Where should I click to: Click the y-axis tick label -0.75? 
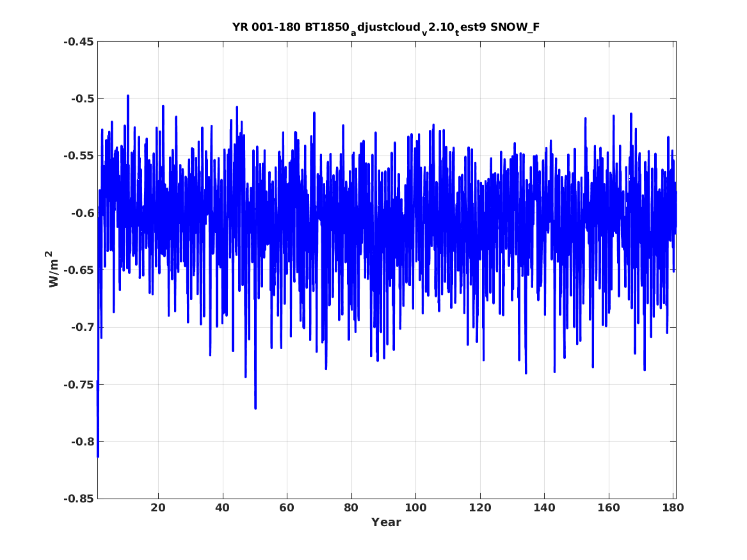[x=79, y=384]
